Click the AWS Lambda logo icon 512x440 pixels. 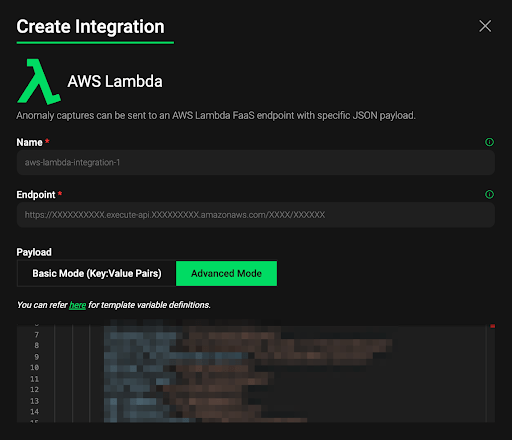(x=39, y=81)
